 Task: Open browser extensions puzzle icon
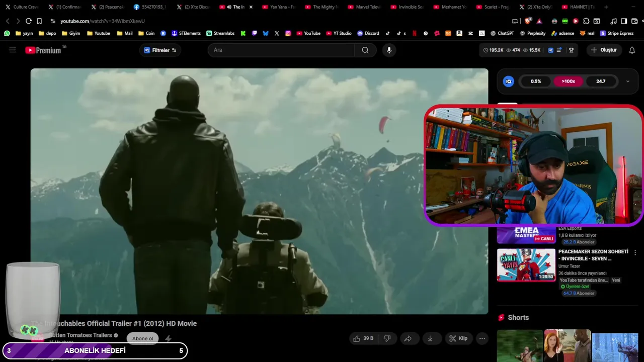[586, 21]
